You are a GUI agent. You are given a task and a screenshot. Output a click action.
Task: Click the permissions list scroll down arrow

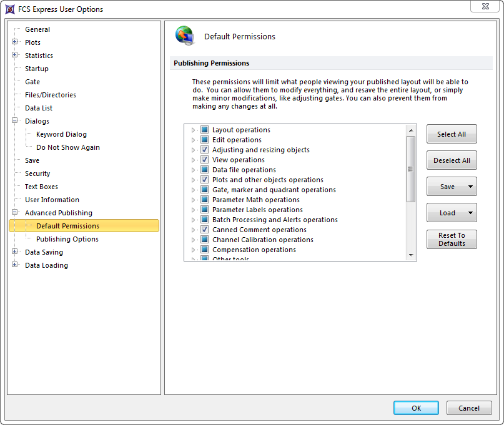click(x=411, y=255)
